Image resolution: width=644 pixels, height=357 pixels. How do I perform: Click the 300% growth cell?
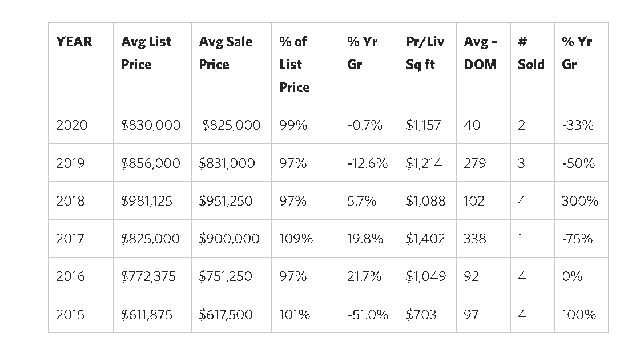coord(579,200)
